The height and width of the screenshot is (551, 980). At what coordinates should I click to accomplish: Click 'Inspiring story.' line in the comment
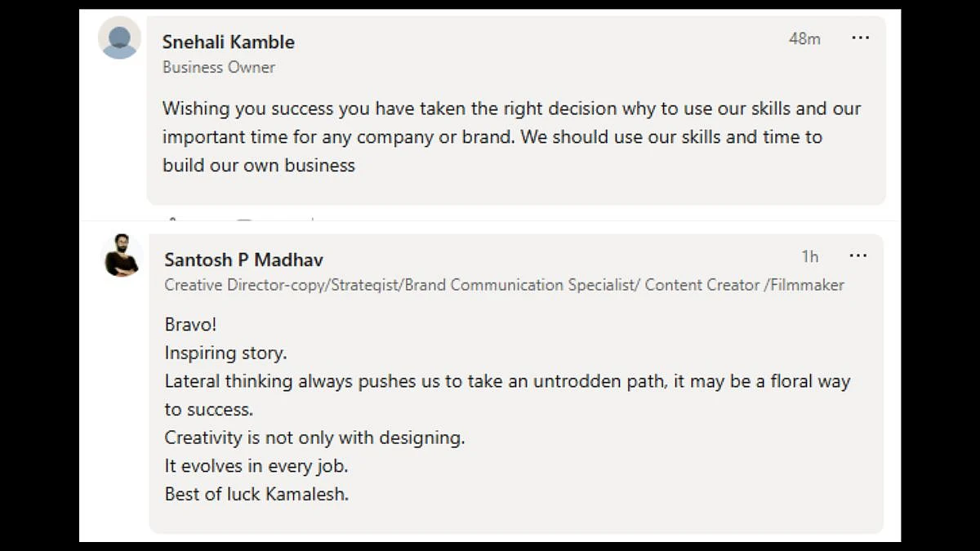(225, 353)
